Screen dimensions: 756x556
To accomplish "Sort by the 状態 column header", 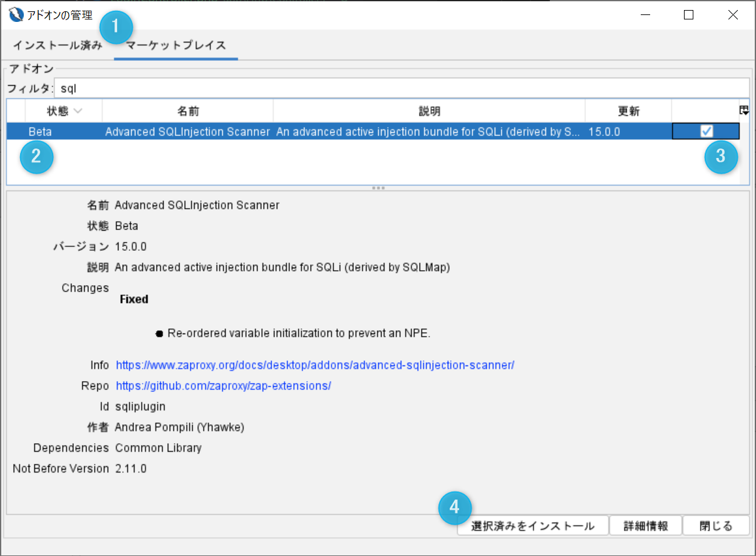I will click(x=65, y=111).
